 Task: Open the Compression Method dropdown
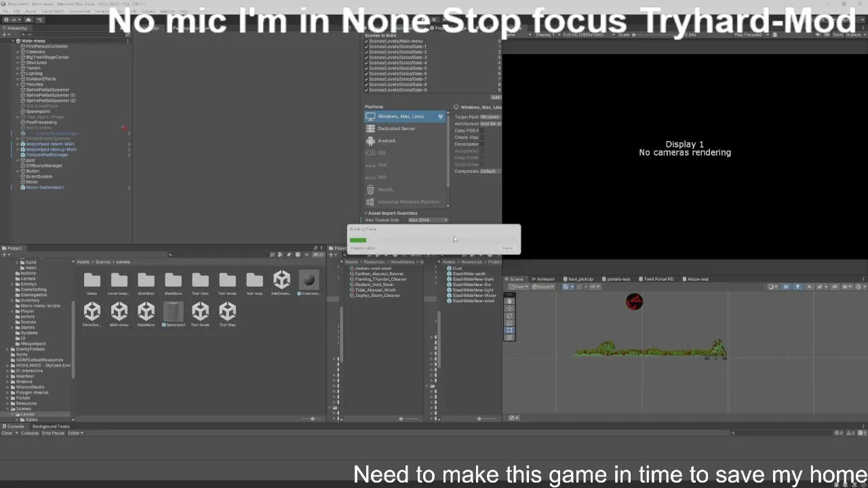[x=490, y=171]
